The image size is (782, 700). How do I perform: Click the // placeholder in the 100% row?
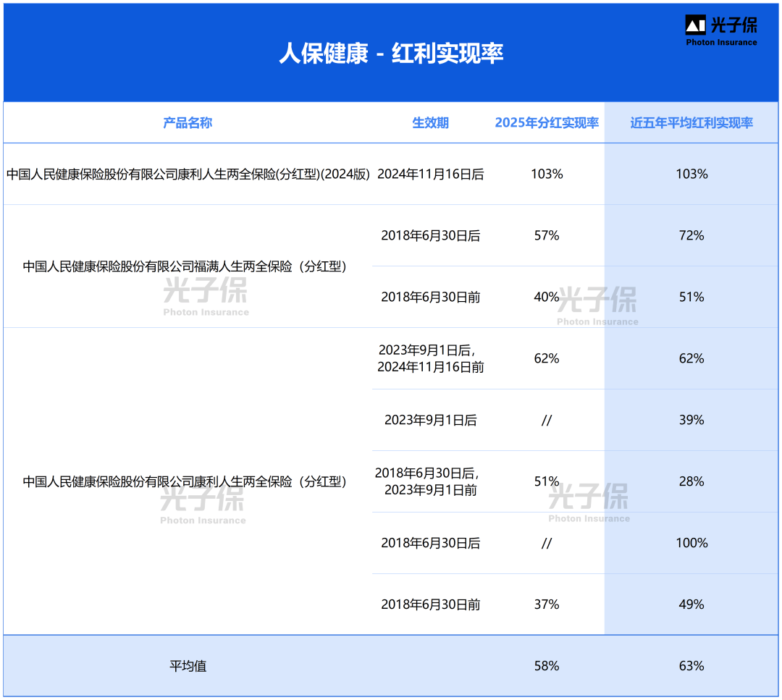(547, 544)
